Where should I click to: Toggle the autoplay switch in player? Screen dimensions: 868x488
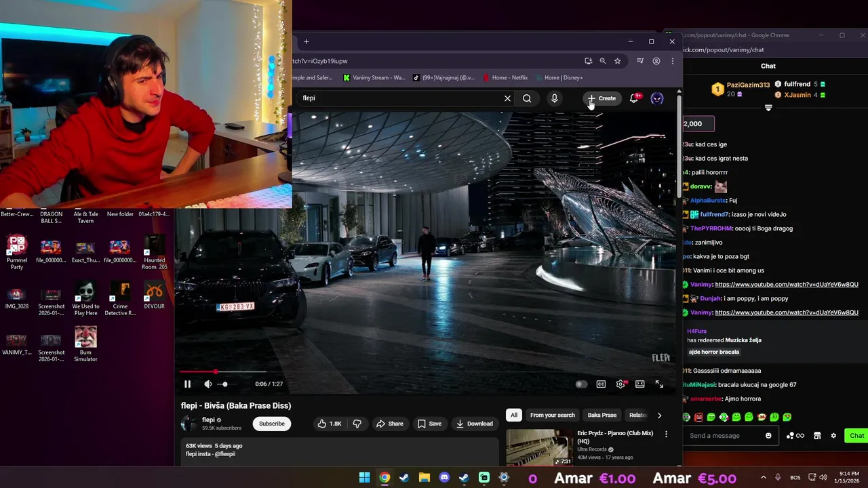[x=581, y=384]
